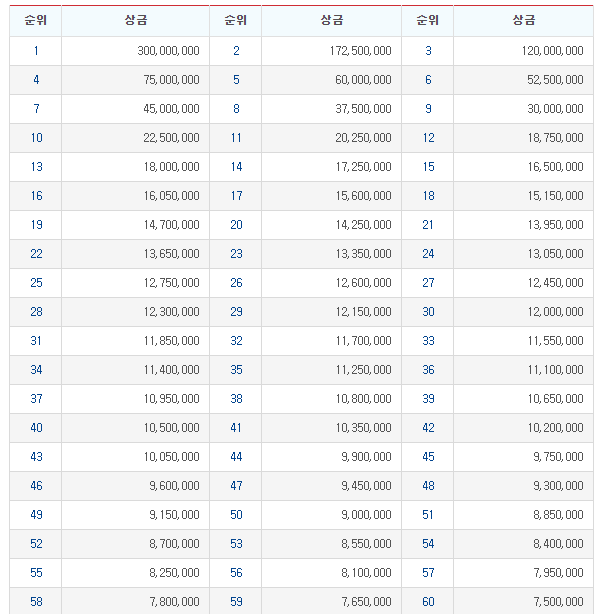Select the 75,000,000 amount
The image size is (599, 614).
click(x=171, y=80)
